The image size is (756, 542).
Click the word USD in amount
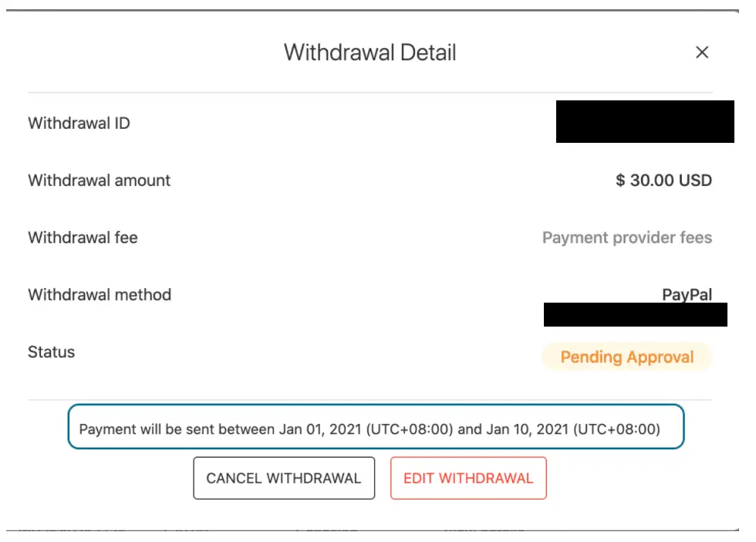pyautogui.click(x=695, y=180)
